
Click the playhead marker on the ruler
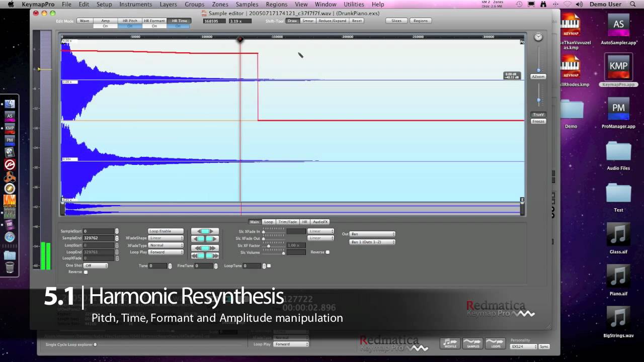[240, 39]
